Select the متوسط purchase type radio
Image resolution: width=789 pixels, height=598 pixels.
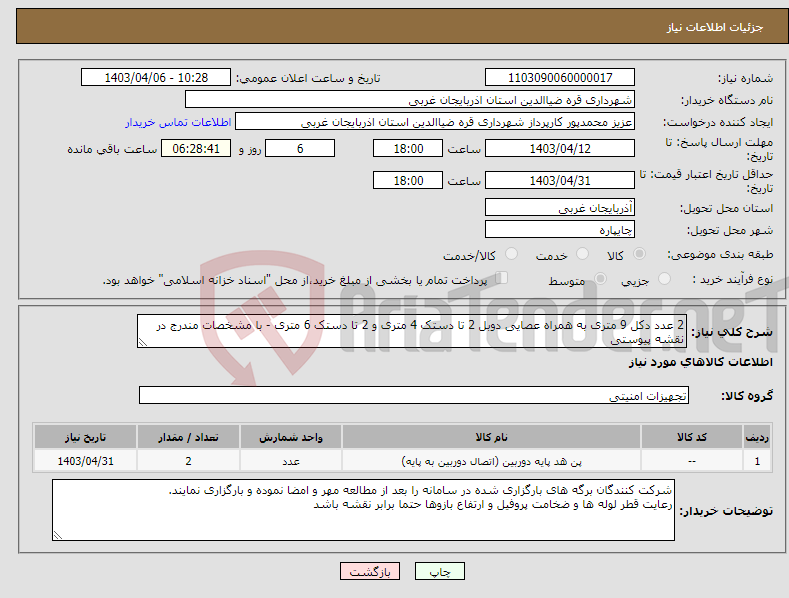click(x=600, y=279)
